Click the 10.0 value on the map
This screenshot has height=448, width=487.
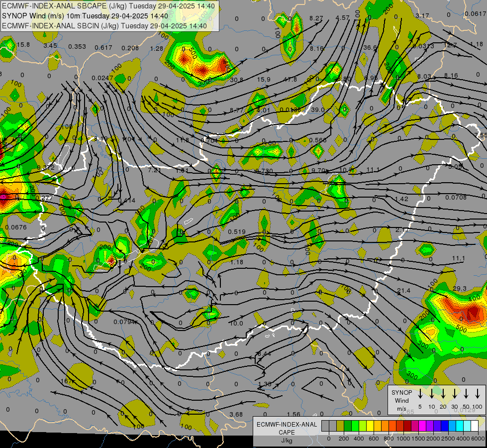coord(236,324)
